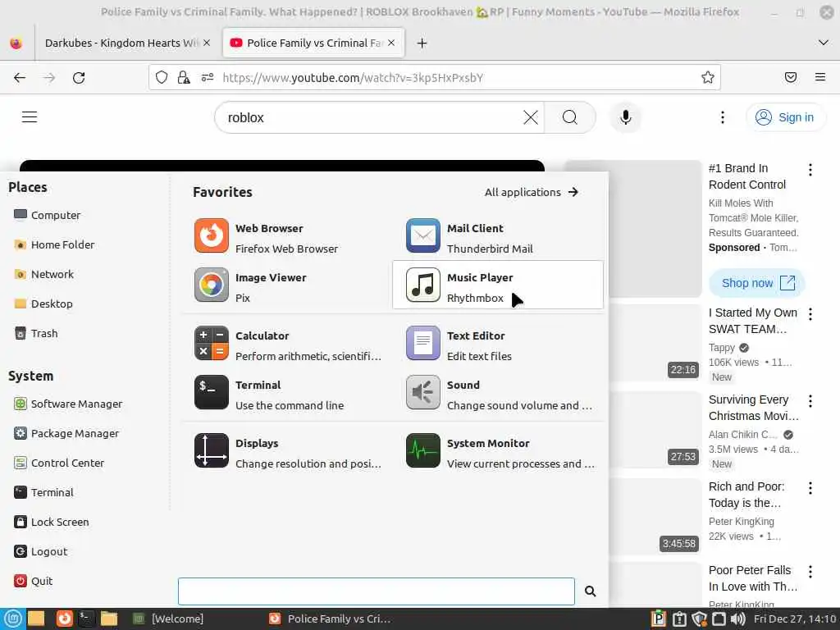Click Quit in the menu
The image size is (840, 630).
tap(33, 581)
